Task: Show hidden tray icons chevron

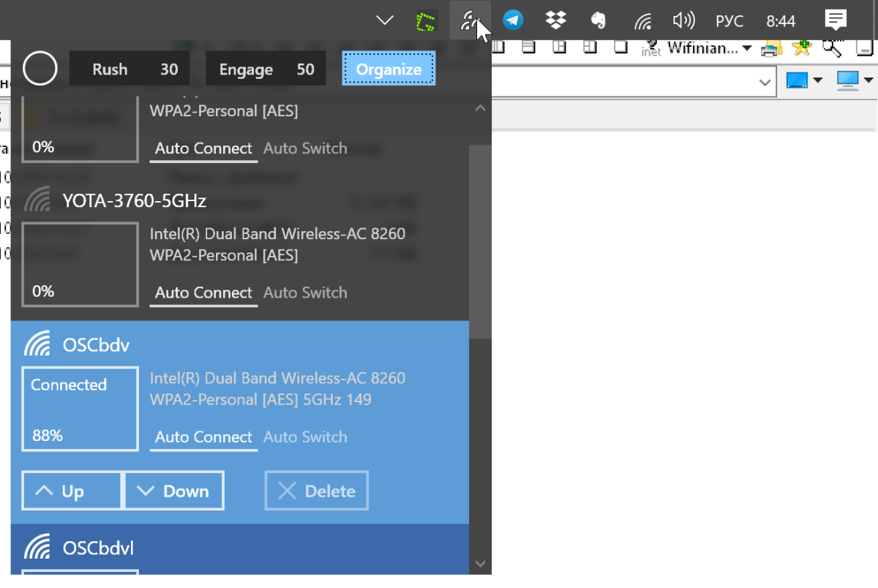Action: pos(385,20)
